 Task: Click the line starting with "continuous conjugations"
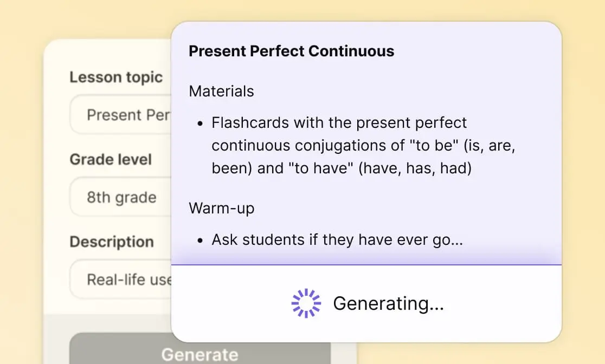(363, 146)
